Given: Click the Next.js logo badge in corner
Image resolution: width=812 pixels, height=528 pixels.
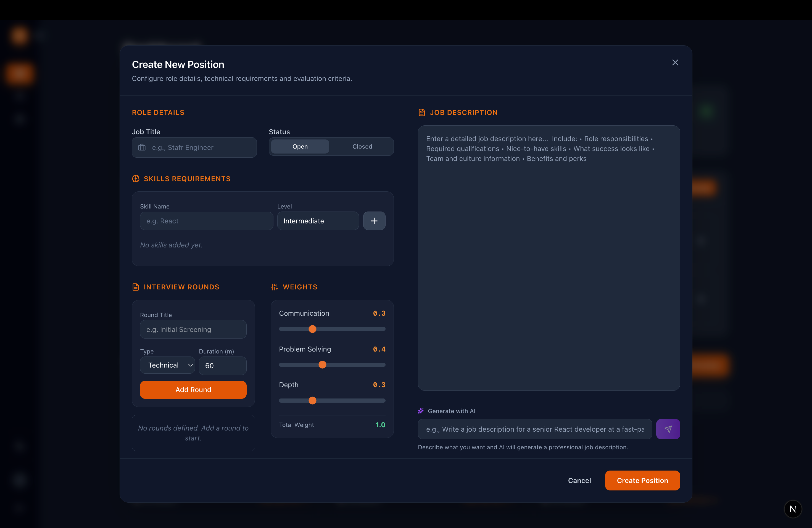Looking at the screenshot, I should [793, 509].
